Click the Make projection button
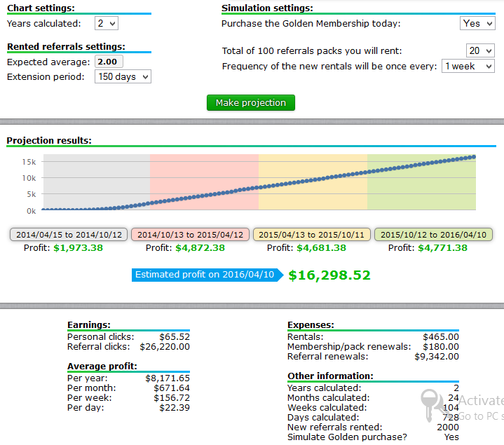 click(251, 103)
